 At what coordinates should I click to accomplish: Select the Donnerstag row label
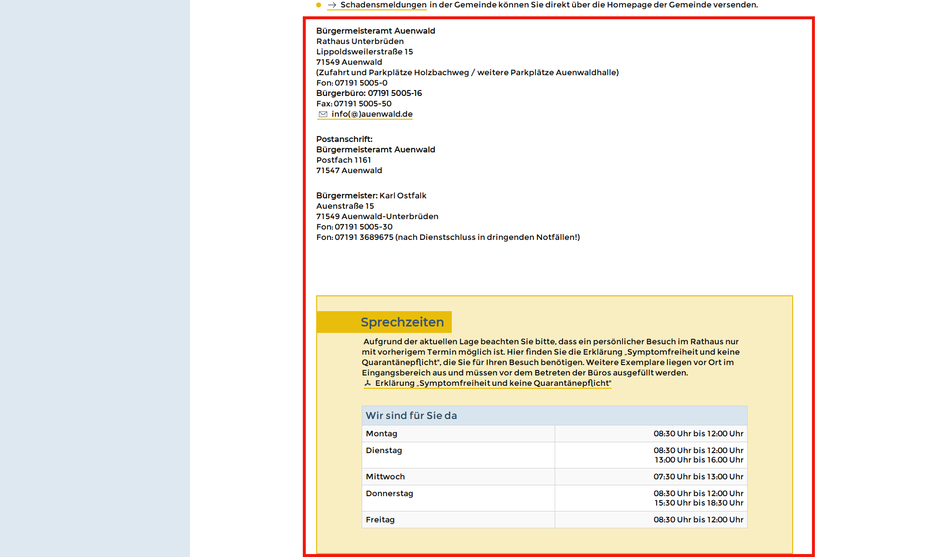pos(389,493)
